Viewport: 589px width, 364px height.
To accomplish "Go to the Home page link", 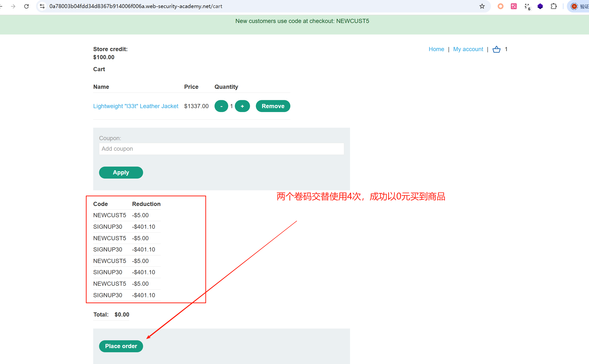I will point(436,49).
